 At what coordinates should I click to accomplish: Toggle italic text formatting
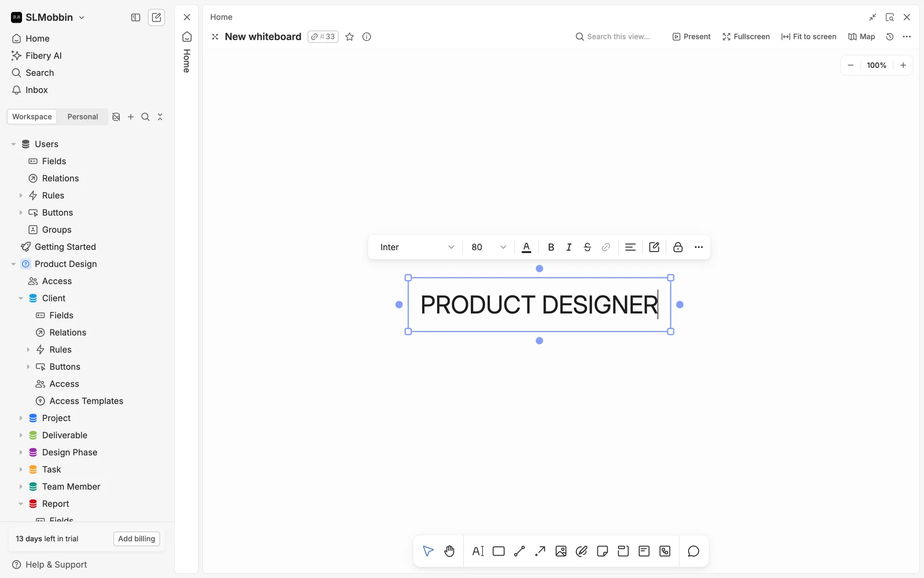tap(569, 247)
